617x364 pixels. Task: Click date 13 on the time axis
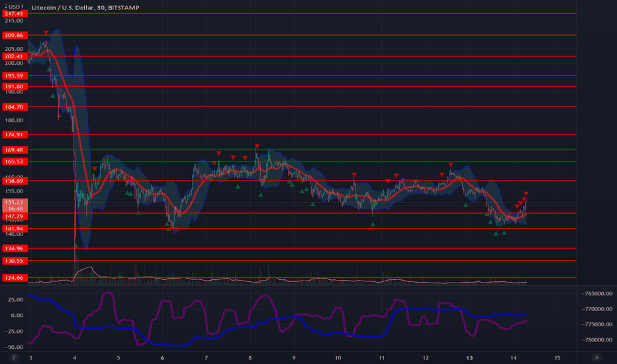[469, 357]
